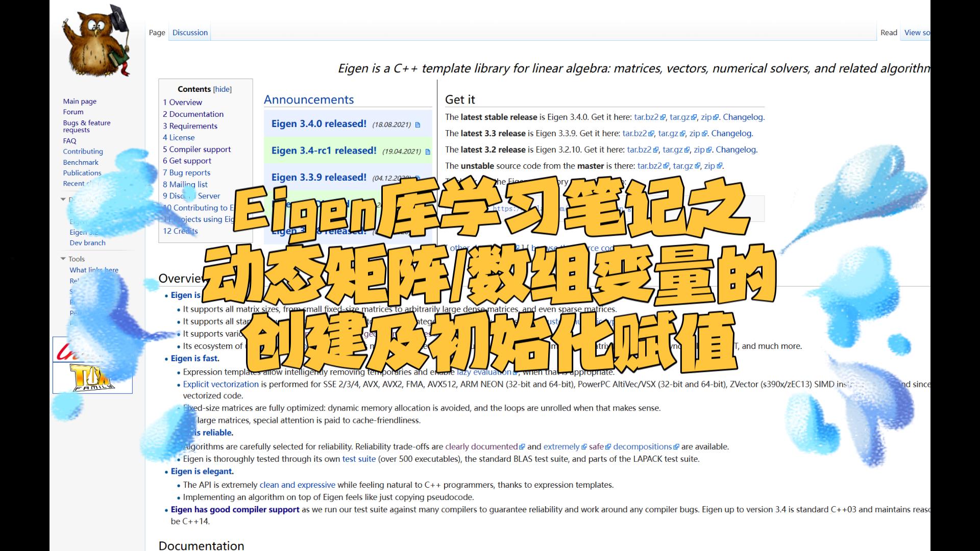Image resolution: width=980 pixels, height=551 pixels.
Task: Open the Publications sidebar link
Action: tap(82, 173)
